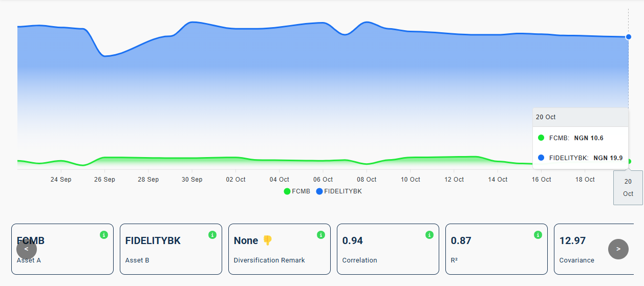Click info icon on R² card
This screenshot has height=286, width=644.
point(538,235)
